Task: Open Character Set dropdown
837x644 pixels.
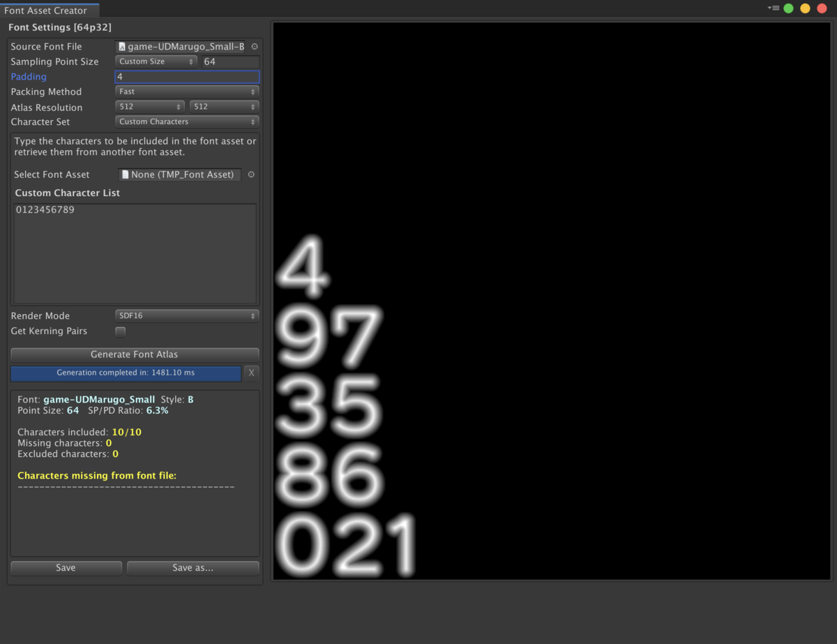Action: click(187, 121)
